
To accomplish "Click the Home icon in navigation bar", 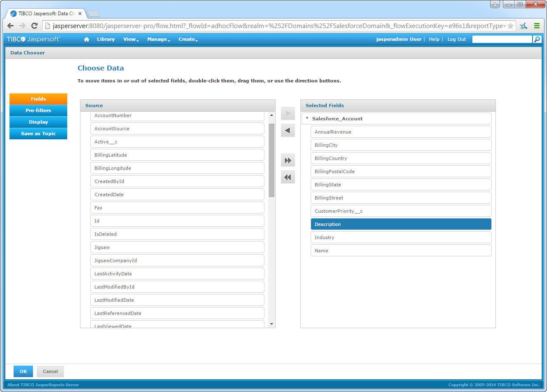I will pyautogui.click(x=87, y=40).
